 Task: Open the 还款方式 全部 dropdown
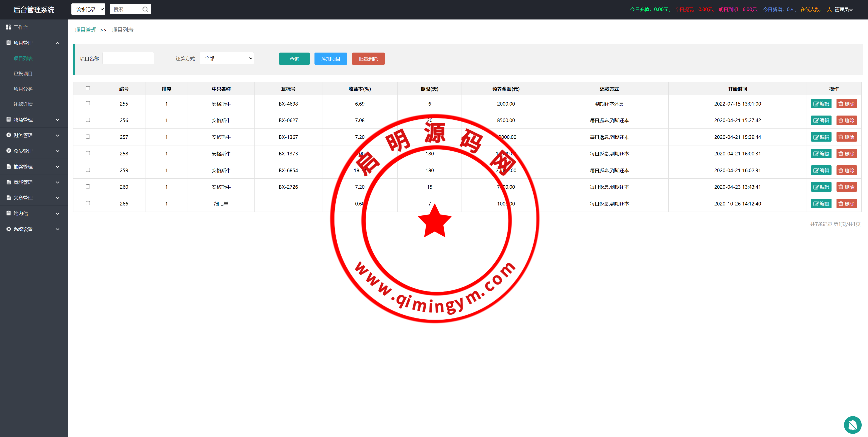point(227,58)
